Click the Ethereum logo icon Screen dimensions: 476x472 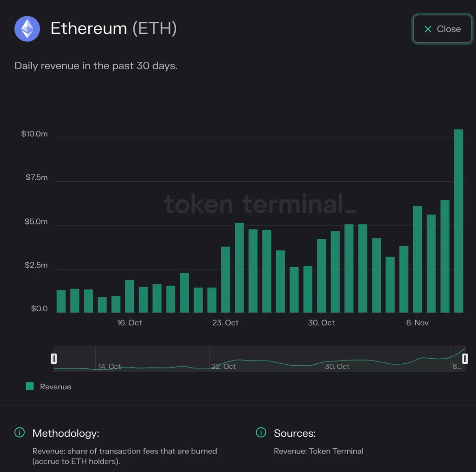point(27,28)
